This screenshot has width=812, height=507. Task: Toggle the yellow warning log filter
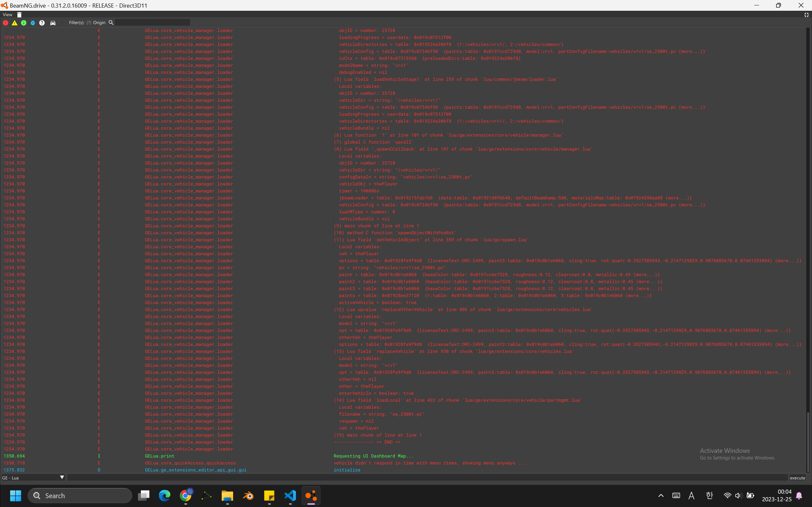tap(14, 23)
